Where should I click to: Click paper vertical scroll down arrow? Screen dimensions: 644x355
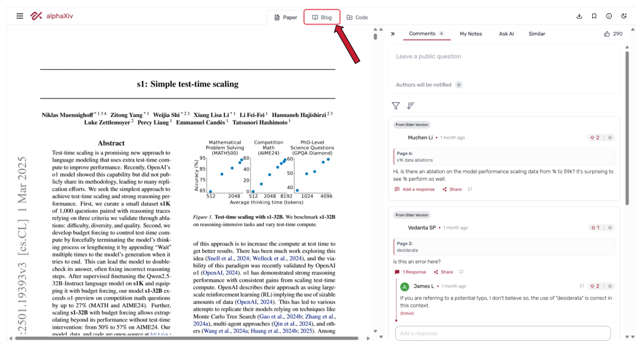coord(375,331)
